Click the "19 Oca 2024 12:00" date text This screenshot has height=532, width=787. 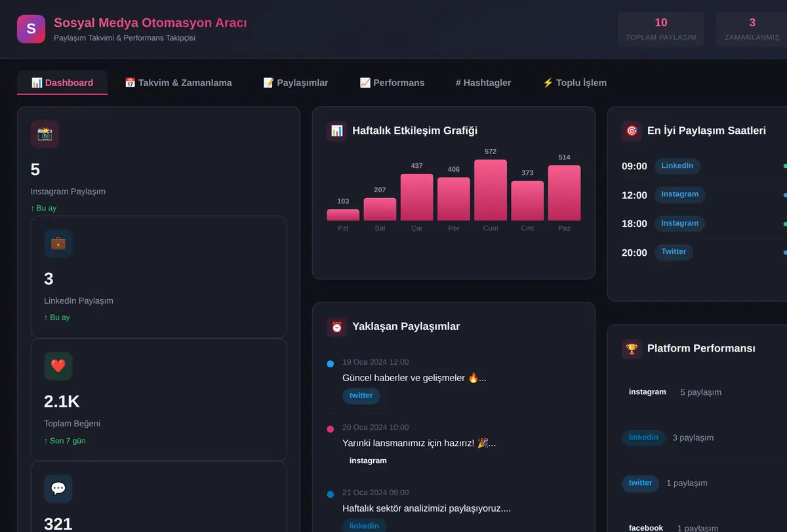[x=375, y=362]
